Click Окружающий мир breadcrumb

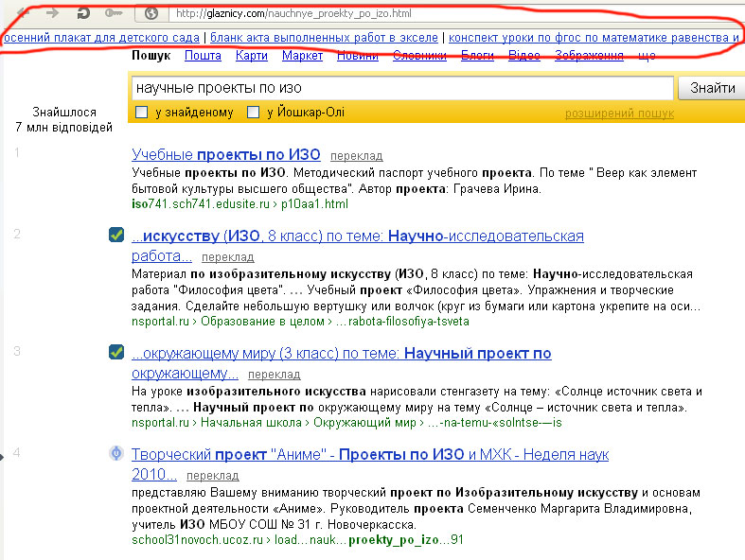click(364, 423)
